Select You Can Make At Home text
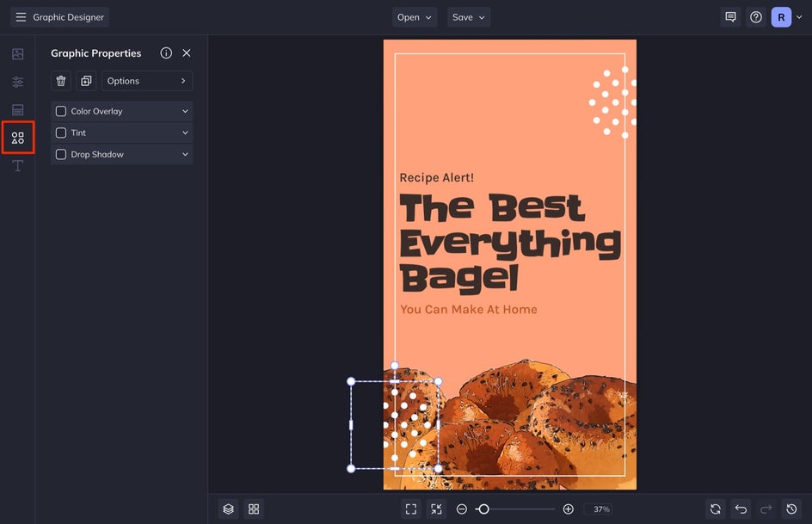Viewport: 812px width, 524px height. (x=469, y=309)
